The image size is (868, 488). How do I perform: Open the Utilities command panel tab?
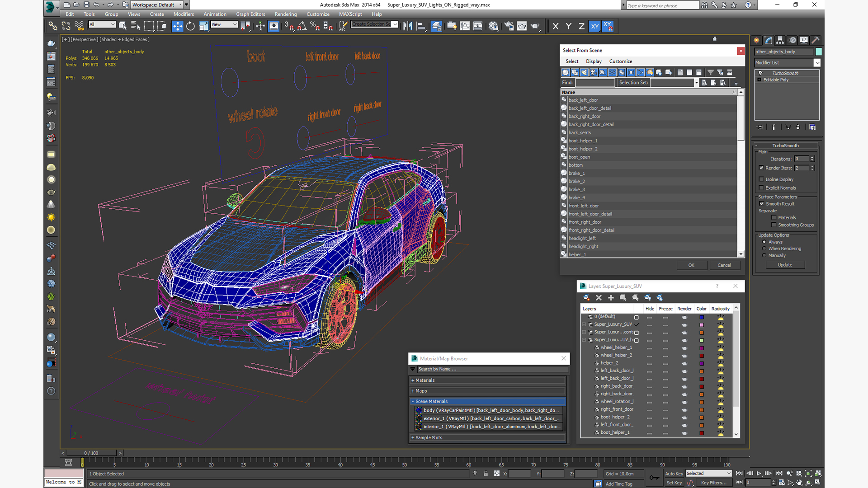[x=816, y=40]
